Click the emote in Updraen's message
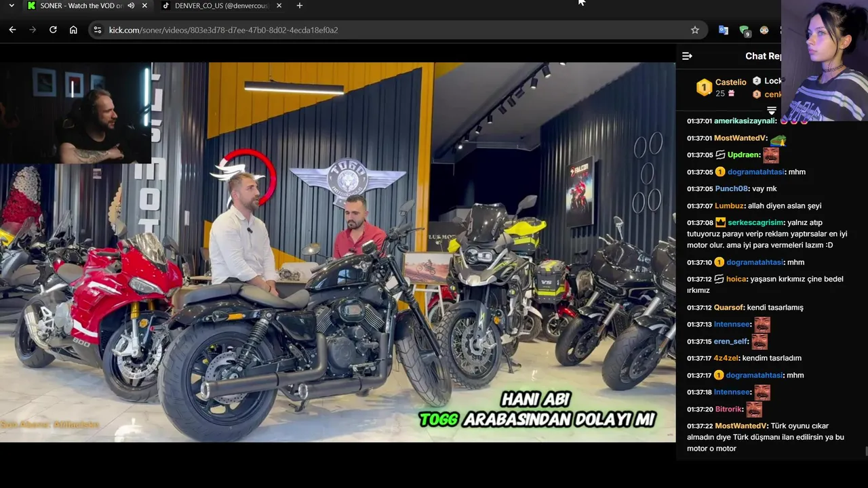This screenshot has width=868, height=488. (770, 155)
